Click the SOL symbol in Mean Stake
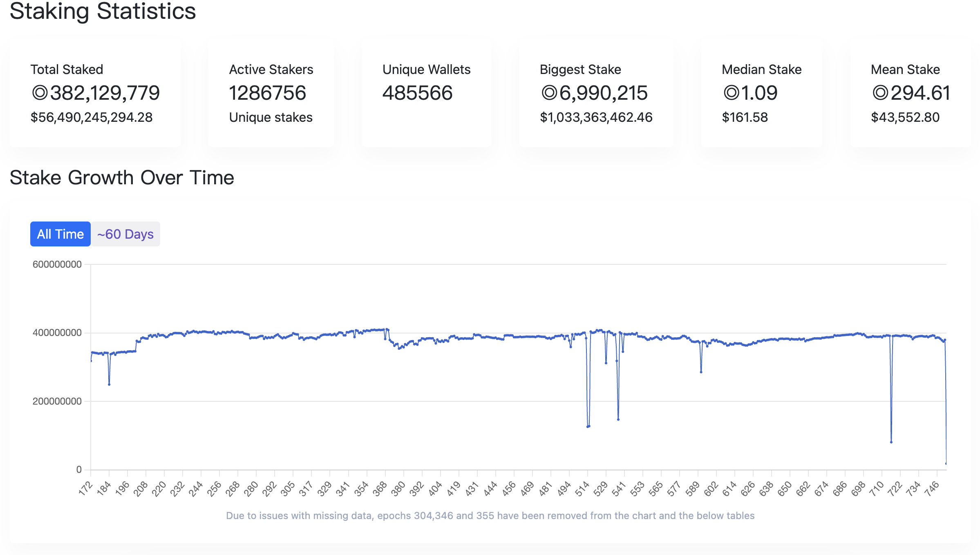 (880, 93)
